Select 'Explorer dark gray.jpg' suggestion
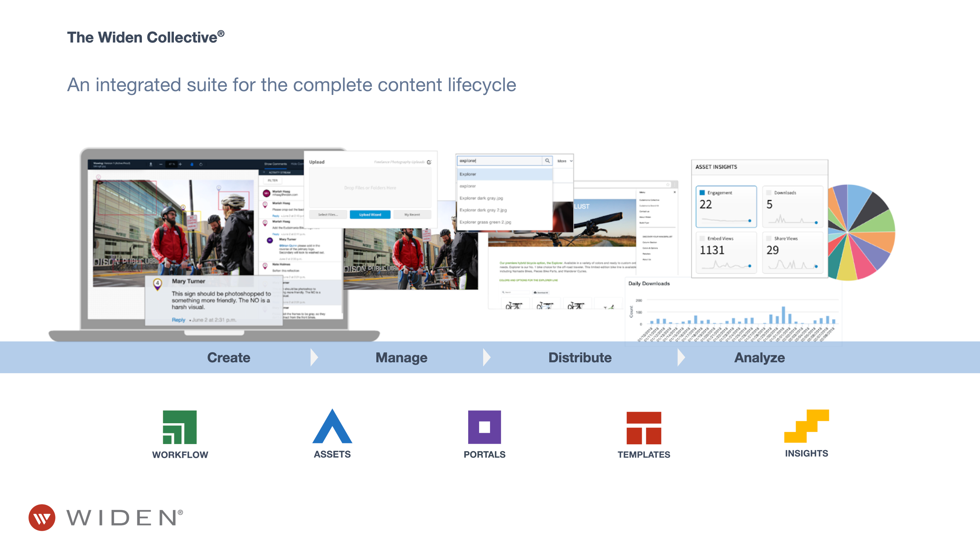 [x=504, y=198]
